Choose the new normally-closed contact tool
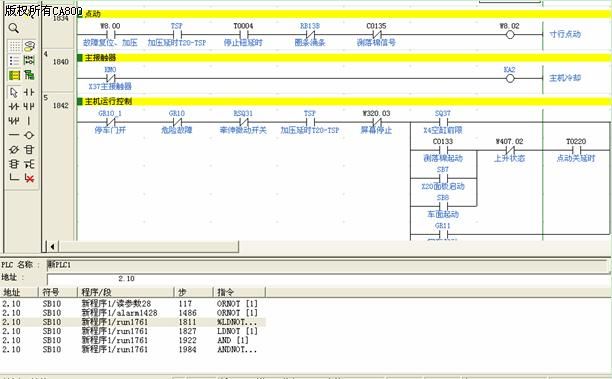 click(x=14, y=107)
